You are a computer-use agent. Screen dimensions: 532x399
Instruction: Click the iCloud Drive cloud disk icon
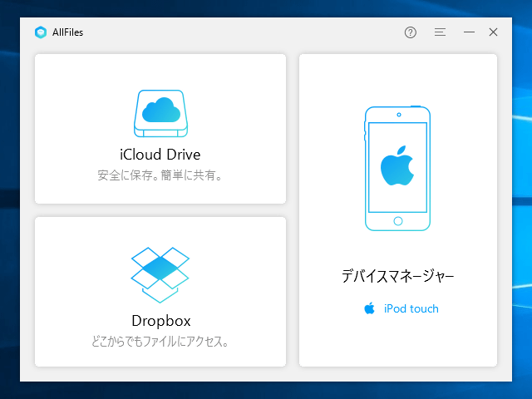pyautogui.click(x=160, y=113)
